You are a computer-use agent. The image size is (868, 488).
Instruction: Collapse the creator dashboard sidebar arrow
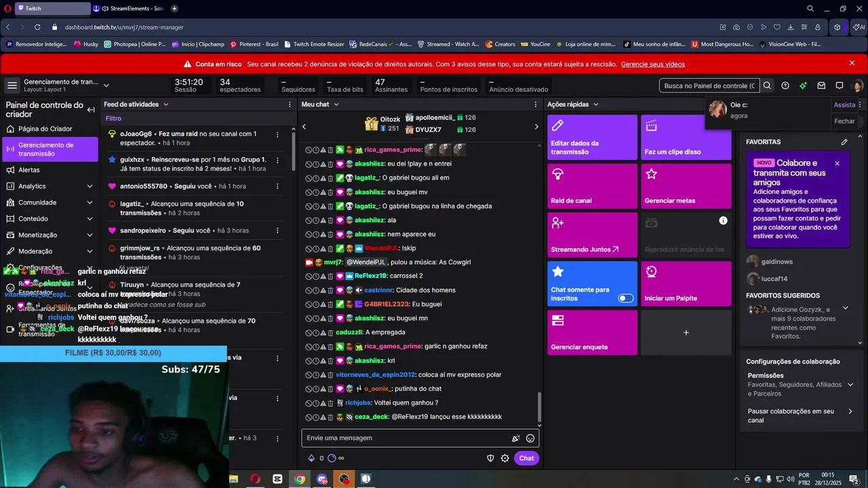point(91,109)
